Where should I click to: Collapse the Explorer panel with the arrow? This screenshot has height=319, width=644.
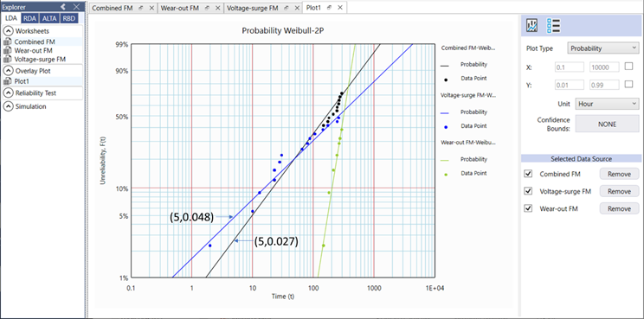(x=63, y=7)
